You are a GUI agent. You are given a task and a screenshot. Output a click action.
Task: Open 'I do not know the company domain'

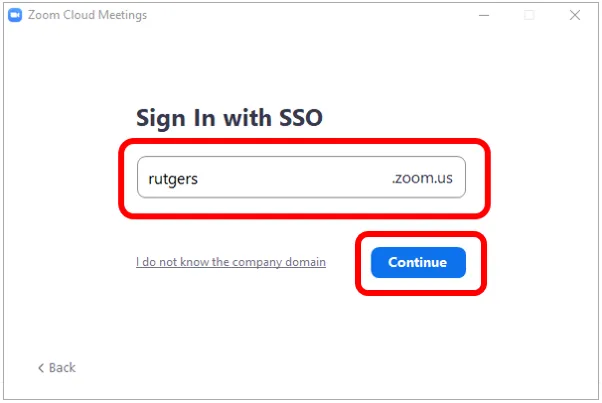[231, 262]
